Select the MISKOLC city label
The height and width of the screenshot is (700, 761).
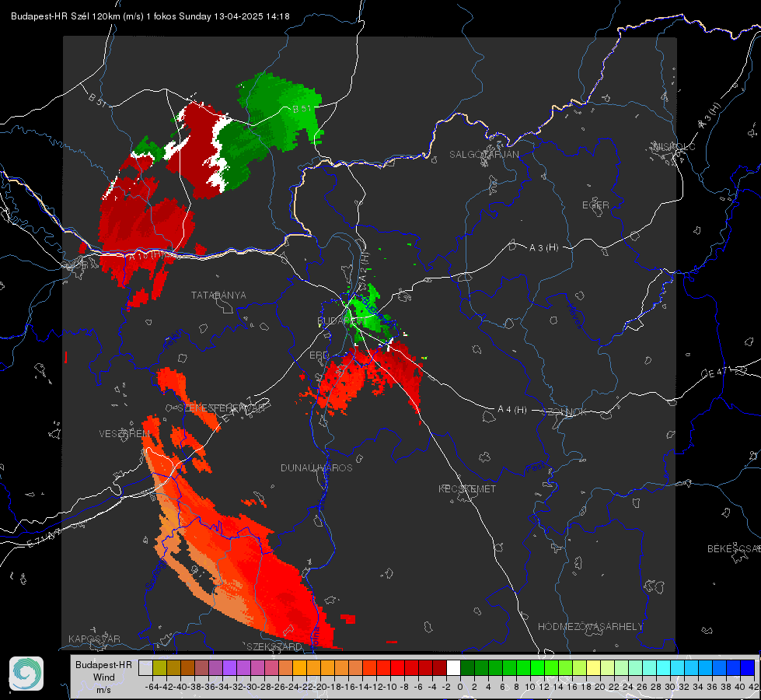[674, 146]
